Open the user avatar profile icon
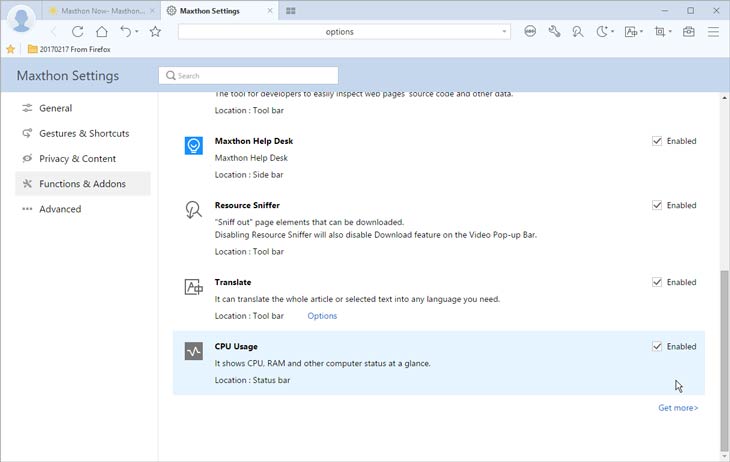 coord(21,19)
